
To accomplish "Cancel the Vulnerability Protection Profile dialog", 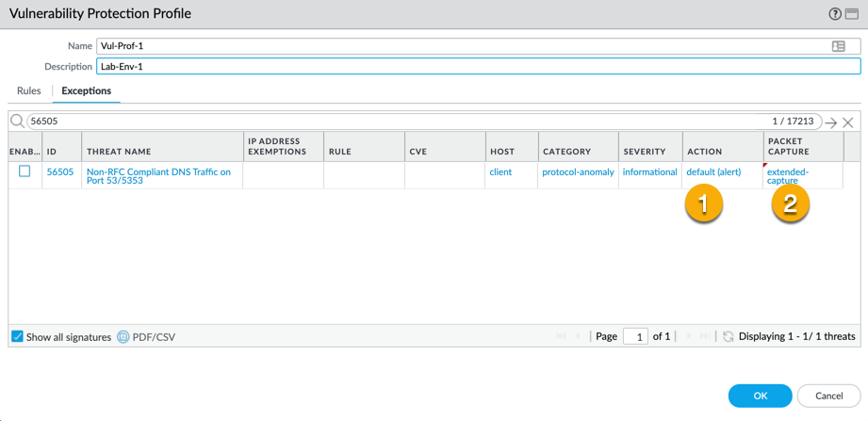I will [x=828, y=396].
